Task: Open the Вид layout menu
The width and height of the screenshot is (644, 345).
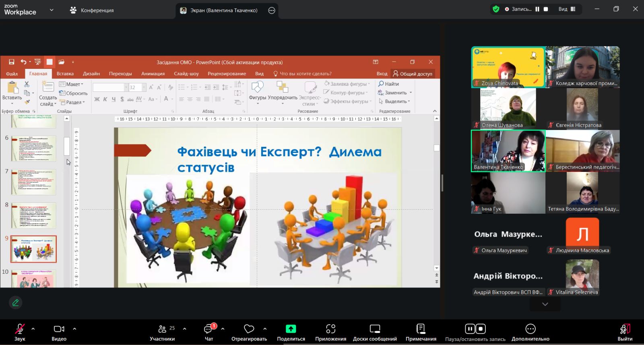Action: pyautogui.click(x=567, y=9)
